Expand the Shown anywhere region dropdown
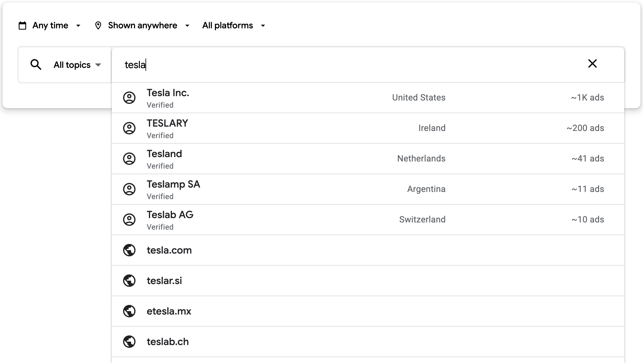 [148, 26]
